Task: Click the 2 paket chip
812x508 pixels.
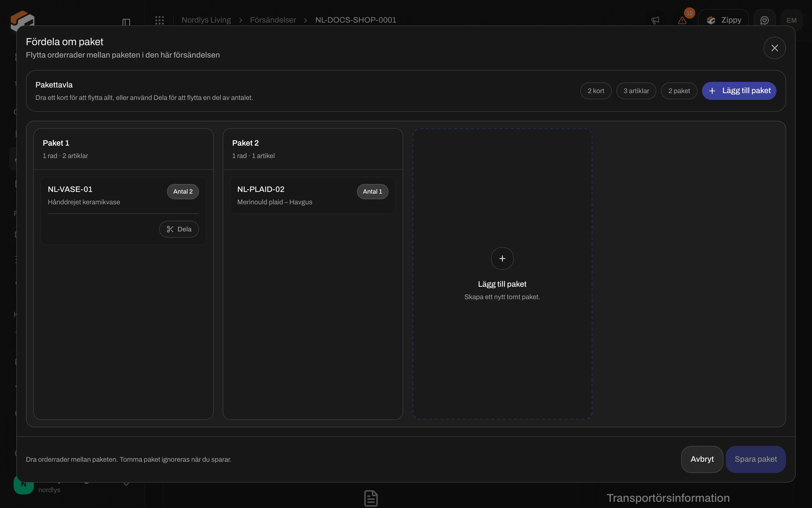Action: coord(679,91)
